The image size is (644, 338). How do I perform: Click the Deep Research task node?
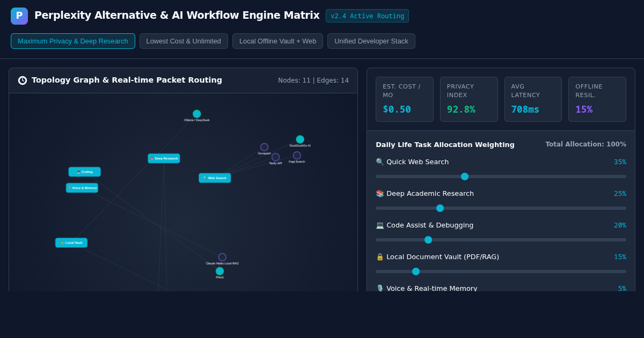(164, 158)
